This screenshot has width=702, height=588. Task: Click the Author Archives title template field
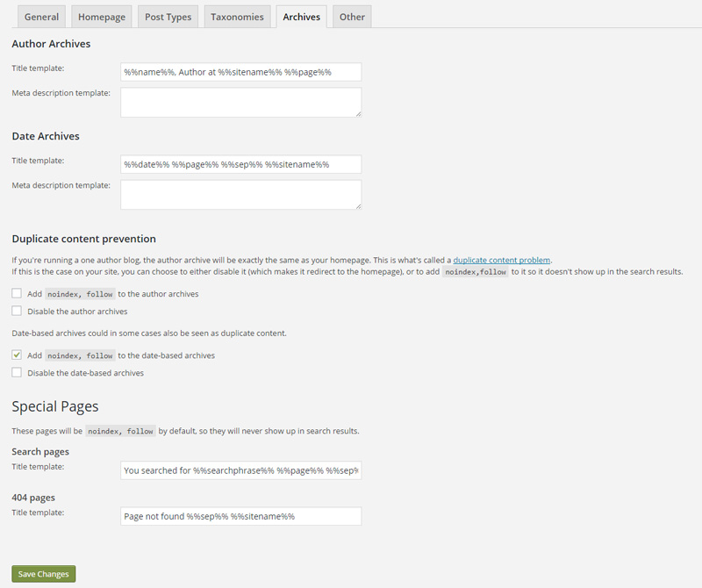point(241,72)
